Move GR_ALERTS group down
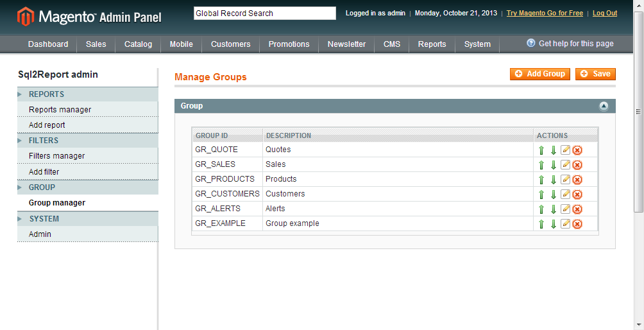Image resolution: width=644 pixels, height=330 pixels. click(x=553, y=209)
